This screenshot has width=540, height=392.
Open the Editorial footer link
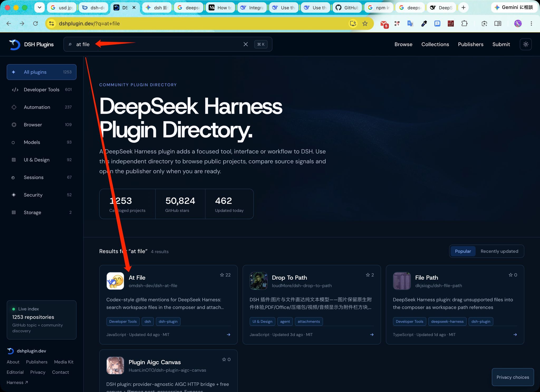(x=15, y=372)
